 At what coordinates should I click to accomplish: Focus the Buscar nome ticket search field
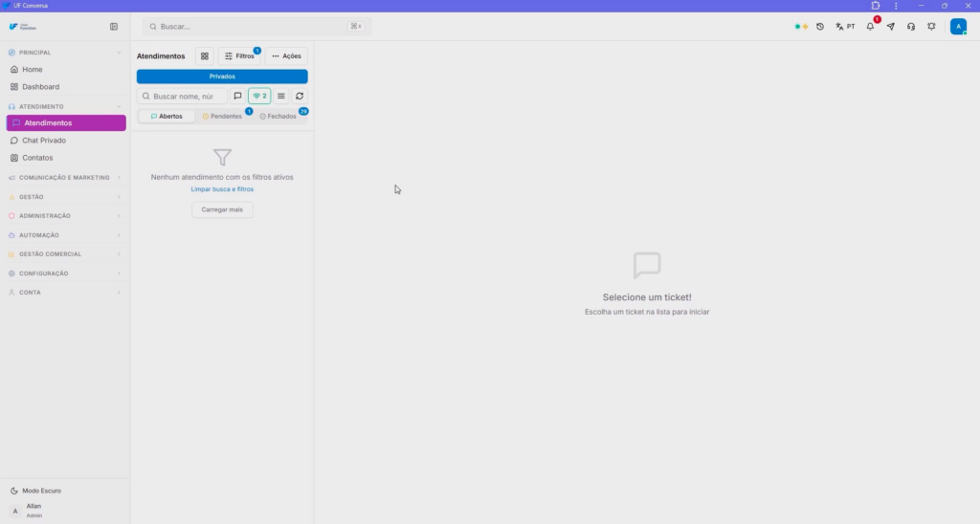pyautogui.click(x=182, y=97)
